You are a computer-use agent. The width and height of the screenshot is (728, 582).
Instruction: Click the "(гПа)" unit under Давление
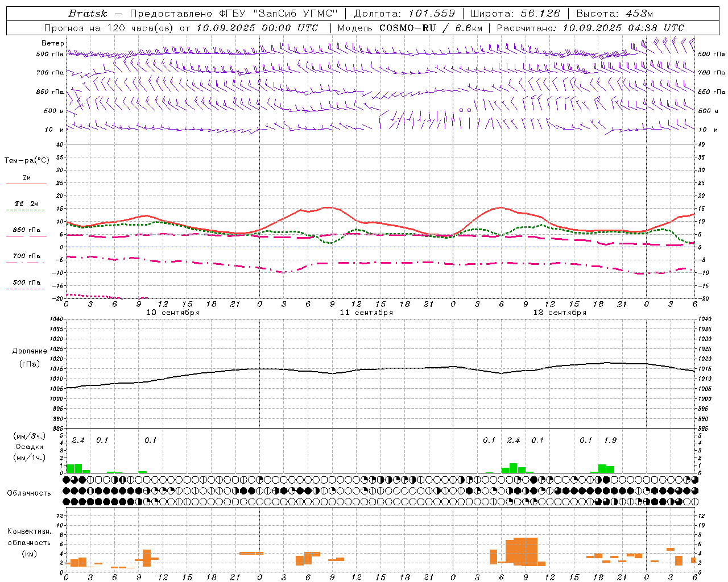pyautogui.click(x=30, y=364)
